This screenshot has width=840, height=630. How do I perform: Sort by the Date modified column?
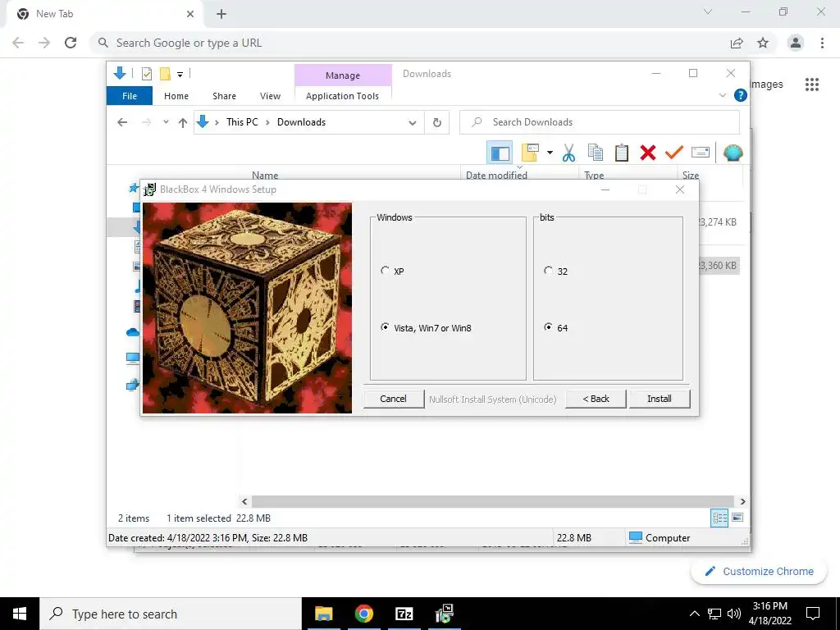[x=496, y=176]
